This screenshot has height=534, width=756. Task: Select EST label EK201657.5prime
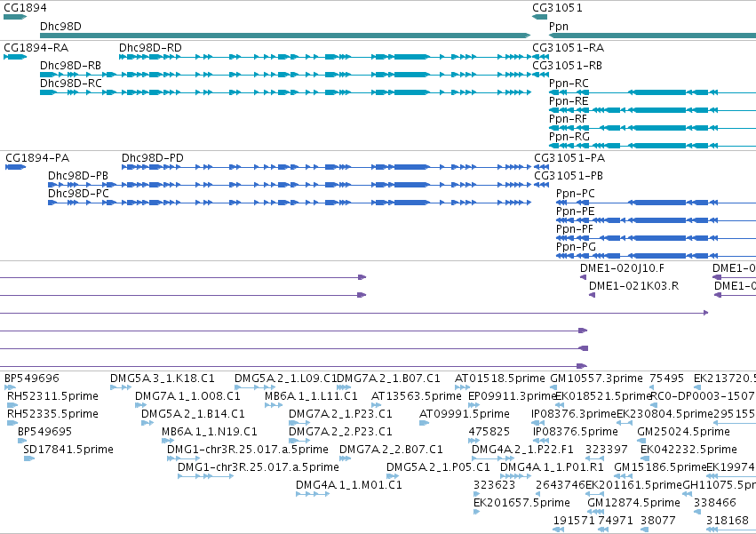[521, 503]
